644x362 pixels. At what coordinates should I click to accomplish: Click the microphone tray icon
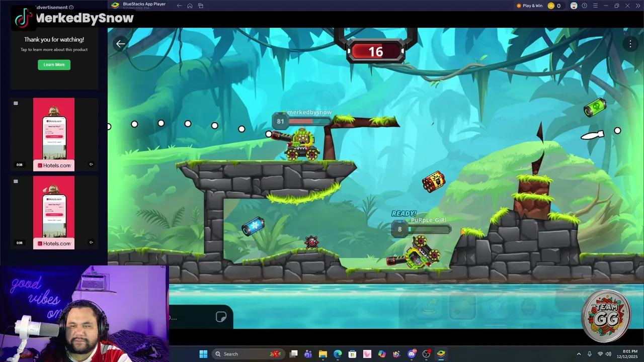tap(590, 354)
